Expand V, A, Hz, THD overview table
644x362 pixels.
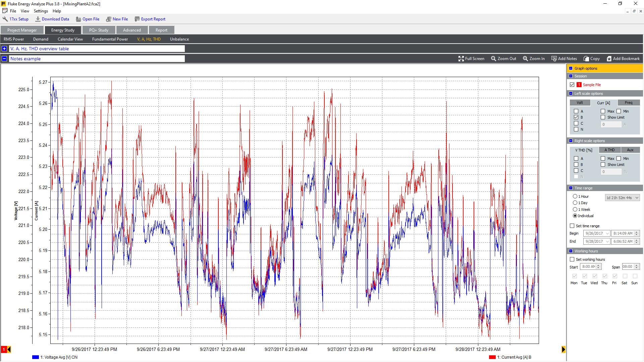(4, 49)
